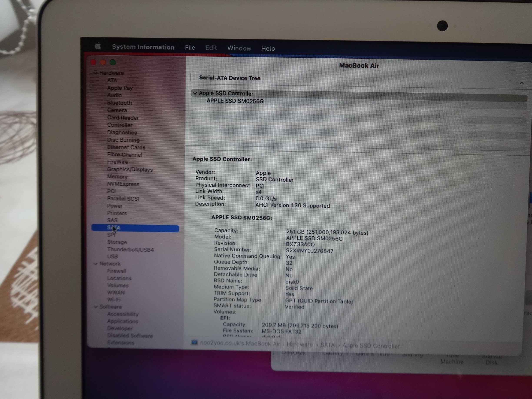
Task: Click the capacity value 251 GB
Action: (327, 232)
